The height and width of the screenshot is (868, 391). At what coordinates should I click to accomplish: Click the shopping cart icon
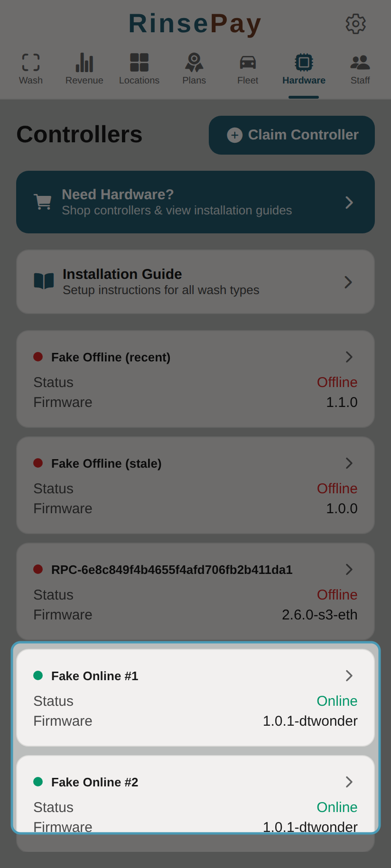click(43, 202)
